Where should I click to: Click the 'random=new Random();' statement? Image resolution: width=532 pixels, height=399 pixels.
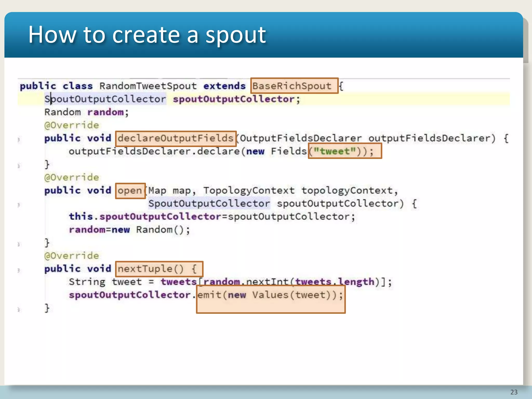[x=130, y=230]
